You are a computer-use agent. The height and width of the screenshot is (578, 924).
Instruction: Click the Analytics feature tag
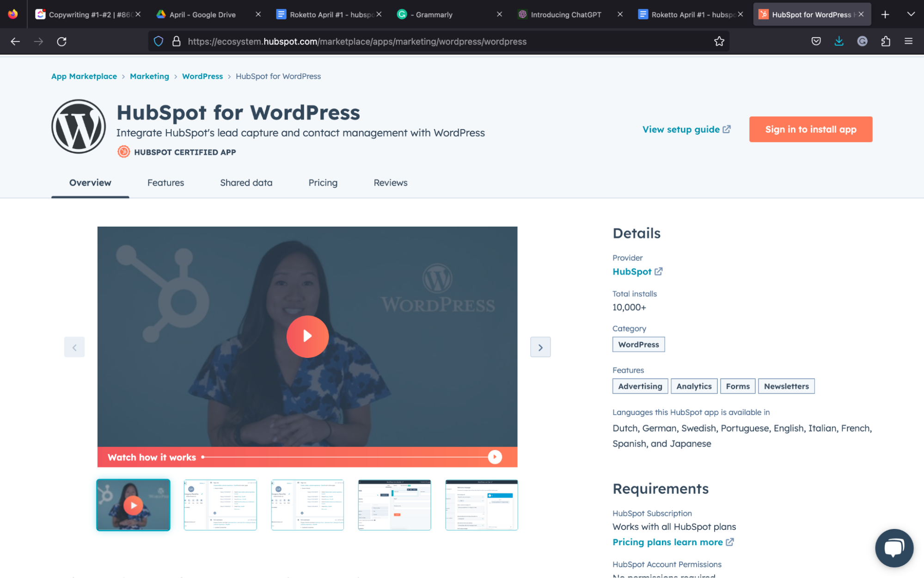[694, 386]
